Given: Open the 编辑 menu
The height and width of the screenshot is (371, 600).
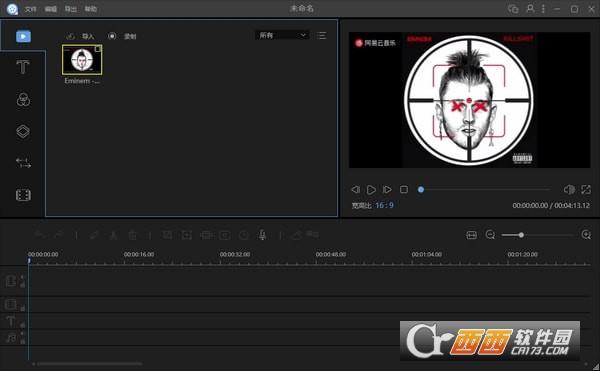Looking at the screenshot, I should pos(51,9).
